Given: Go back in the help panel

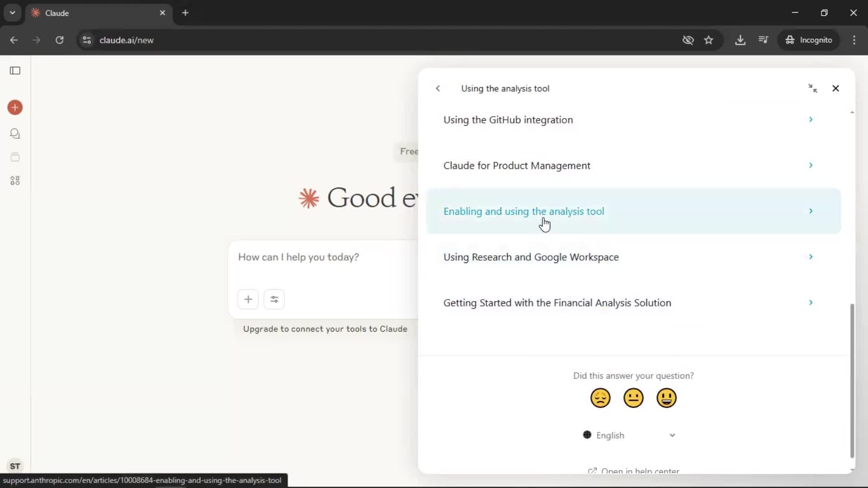Looking at the screenshot, I should (438, 89).
